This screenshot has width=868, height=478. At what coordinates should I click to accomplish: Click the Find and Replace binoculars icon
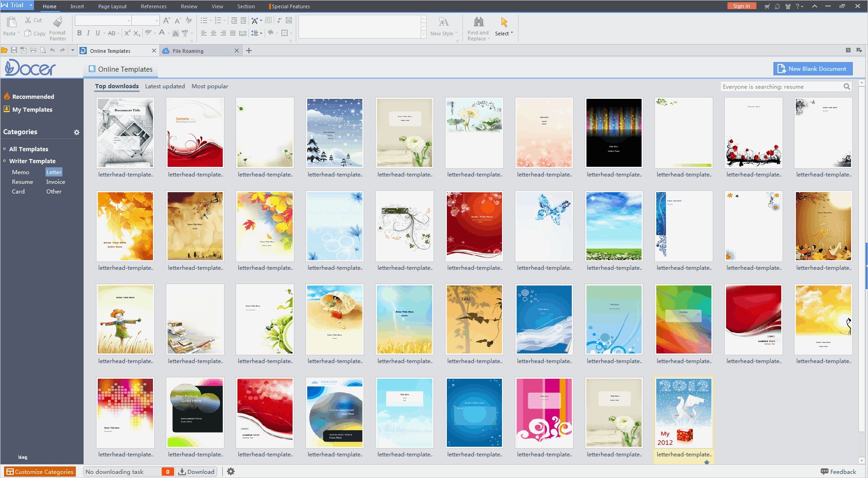coord(478,22)
